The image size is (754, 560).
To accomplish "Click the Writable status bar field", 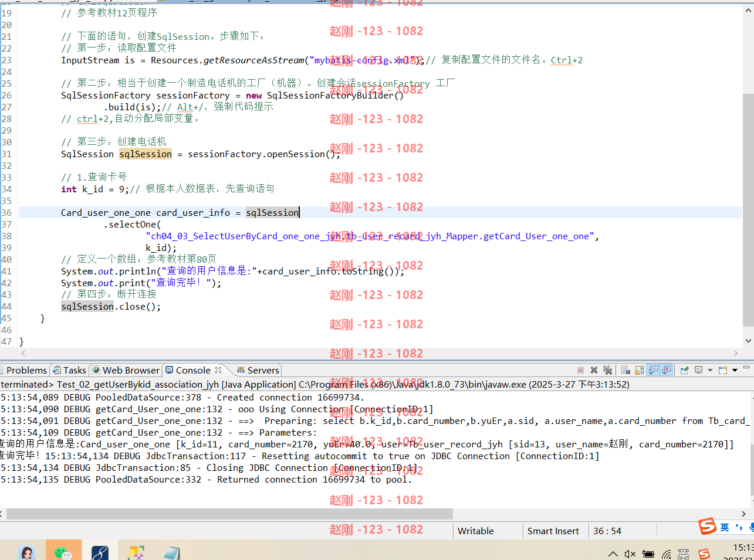I will 476,531.
